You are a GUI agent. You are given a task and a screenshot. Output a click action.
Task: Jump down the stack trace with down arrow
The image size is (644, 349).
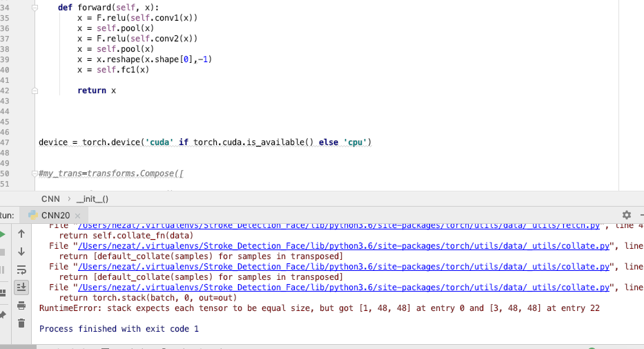tap(21, 252)
